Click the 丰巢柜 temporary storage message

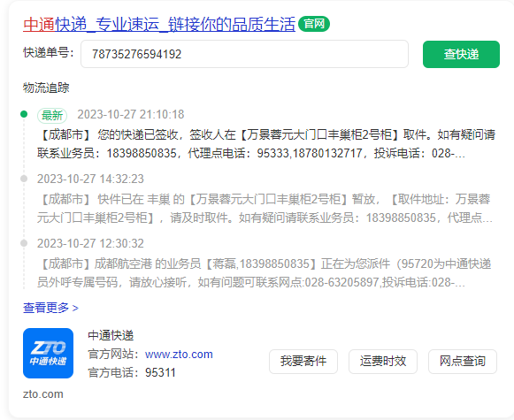[265, 209]
